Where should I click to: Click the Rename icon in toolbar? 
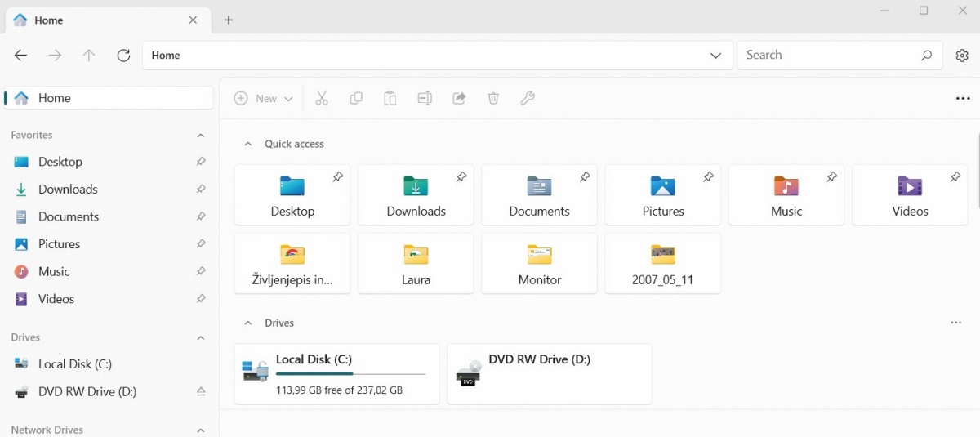pyautogui.click(x=425, y=99)
